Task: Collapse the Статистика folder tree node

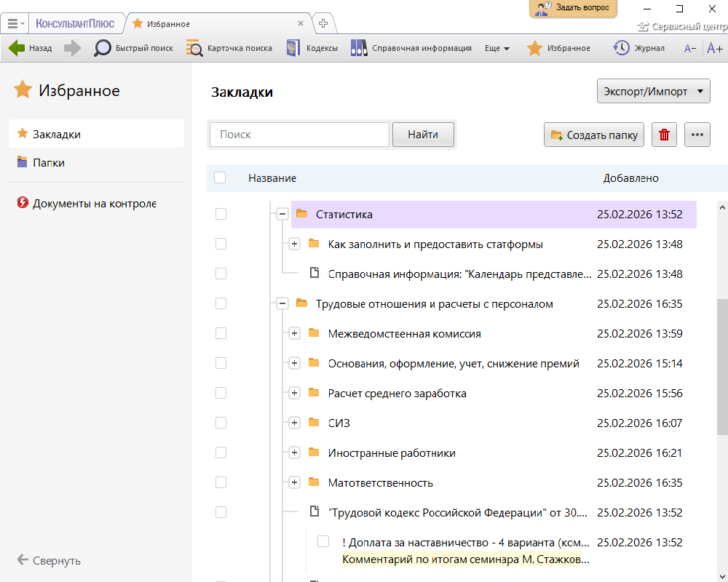Action: (282, 214)
